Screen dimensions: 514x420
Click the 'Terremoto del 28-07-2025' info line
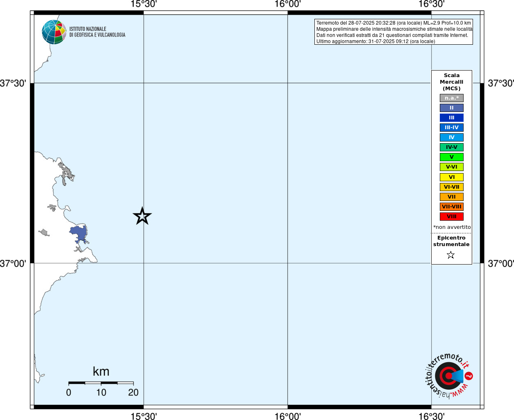click(393, 23)
